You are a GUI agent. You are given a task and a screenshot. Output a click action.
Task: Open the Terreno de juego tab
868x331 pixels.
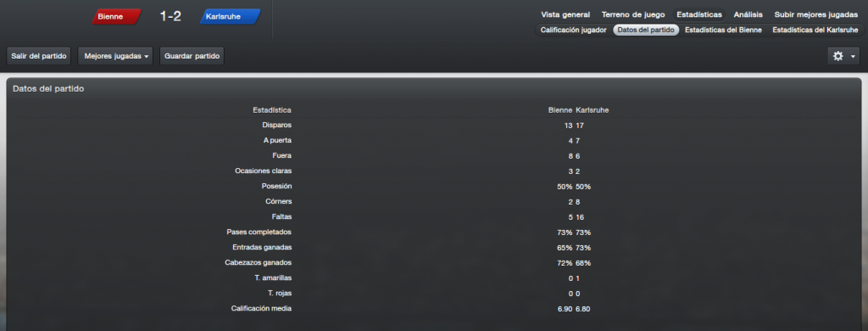[x=633, y=15]
